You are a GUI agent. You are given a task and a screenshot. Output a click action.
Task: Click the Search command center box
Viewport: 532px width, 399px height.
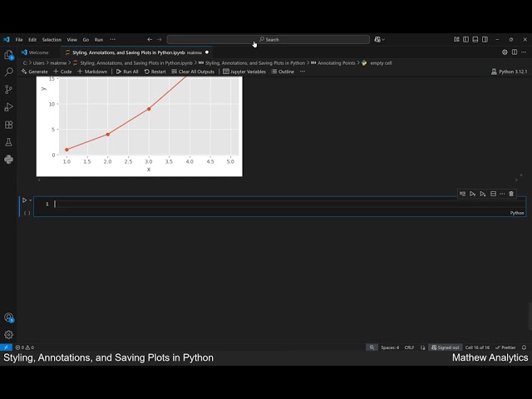point(268,40)
